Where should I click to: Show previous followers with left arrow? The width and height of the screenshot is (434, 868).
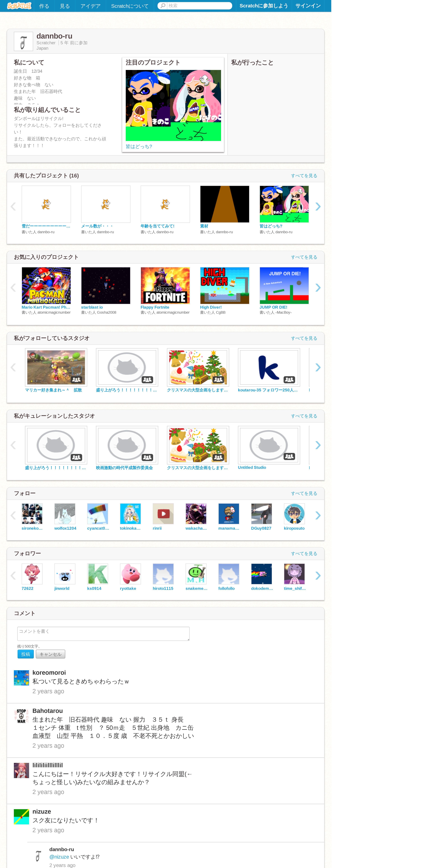[13, 576]
